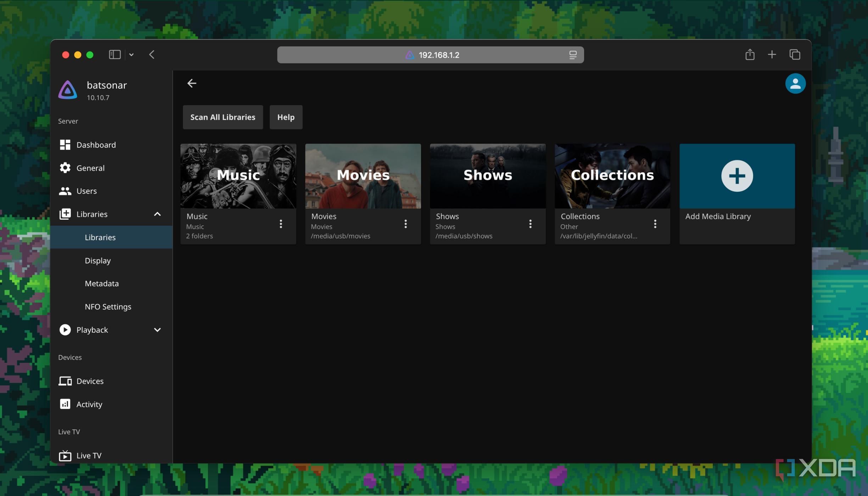Click the /media/usb/movies path text
The width and height of the screenshot is (868, 496).
click(x=340, y=236)
